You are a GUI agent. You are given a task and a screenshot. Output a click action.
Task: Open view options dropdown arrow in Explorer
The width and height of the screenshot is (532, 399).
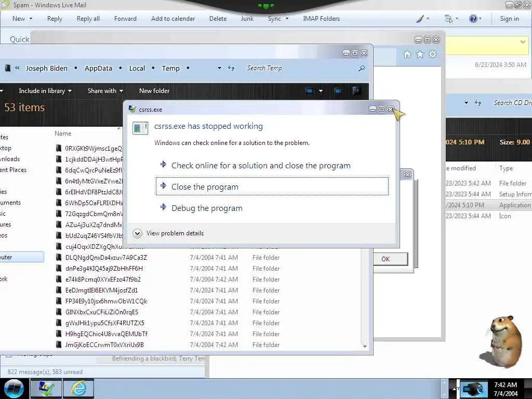point(321,91)
